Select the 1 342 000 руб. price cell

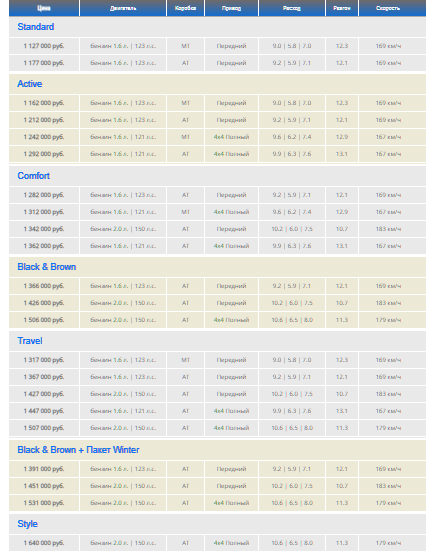pos(44,229)
